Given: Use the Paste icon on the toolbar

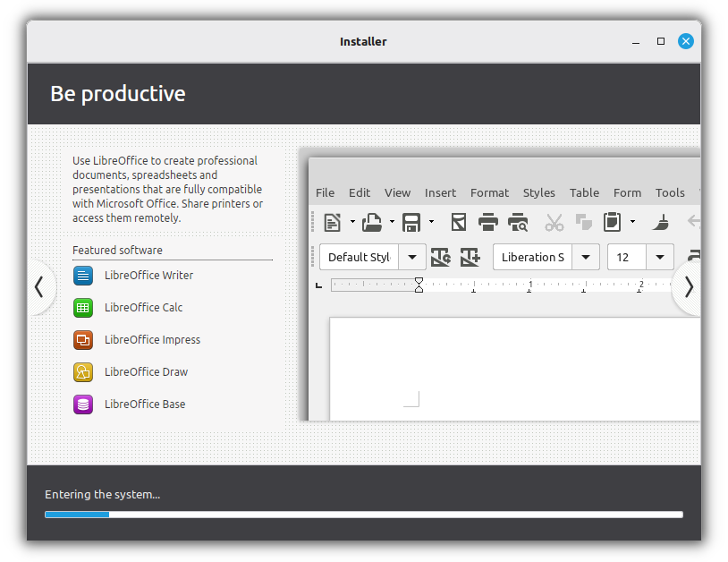Looking at the screenshot, I should point(613,222).
